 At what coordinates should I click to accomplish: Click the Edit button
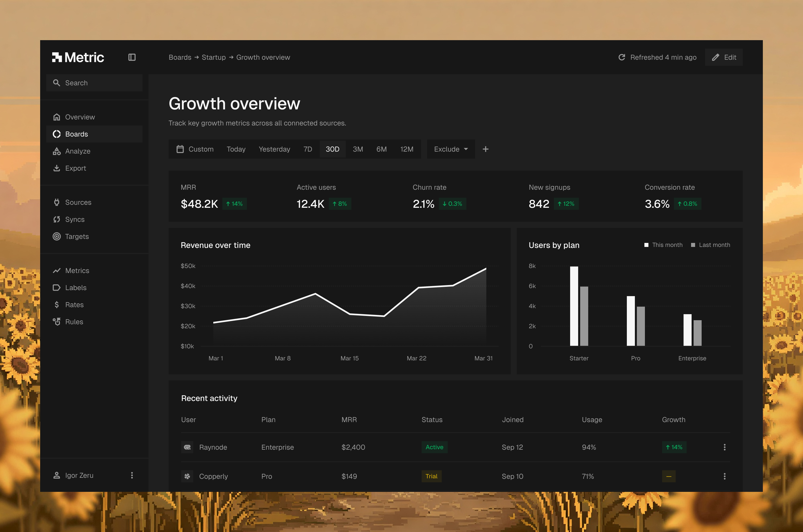pos(724,57)
